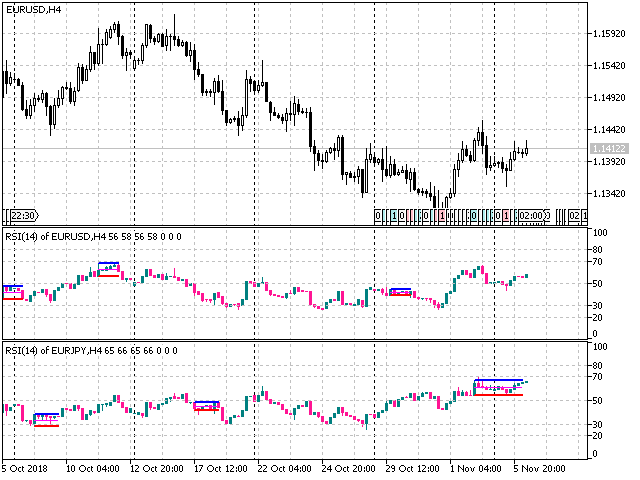This screenshot has width=640, height=480.
Task: Click the EURUSD,H4 chart title label
Action: (33, 9)
